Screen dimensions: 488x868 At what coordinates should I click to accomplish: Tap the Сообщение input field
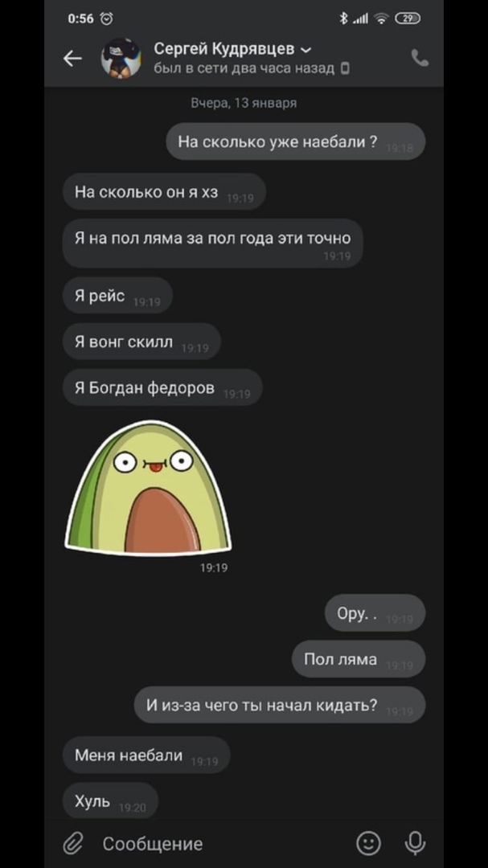tap(222, 844)
